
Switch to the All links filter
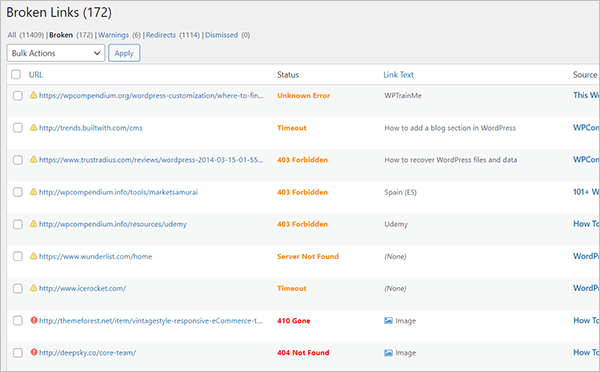click(x=12, y=35)
